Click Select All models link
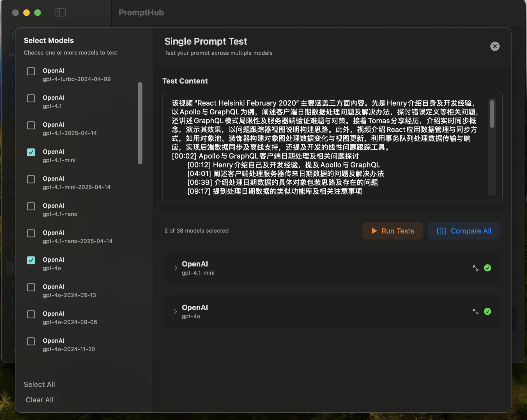Viewport: 527px width, 420px height. point(39,384)
